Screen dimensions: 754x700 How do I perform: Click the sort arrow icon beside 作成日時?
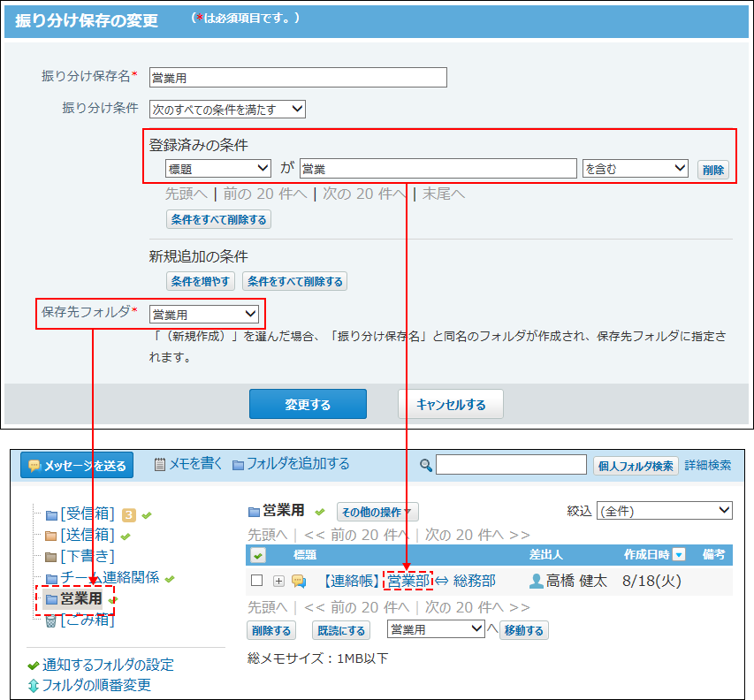679,555
